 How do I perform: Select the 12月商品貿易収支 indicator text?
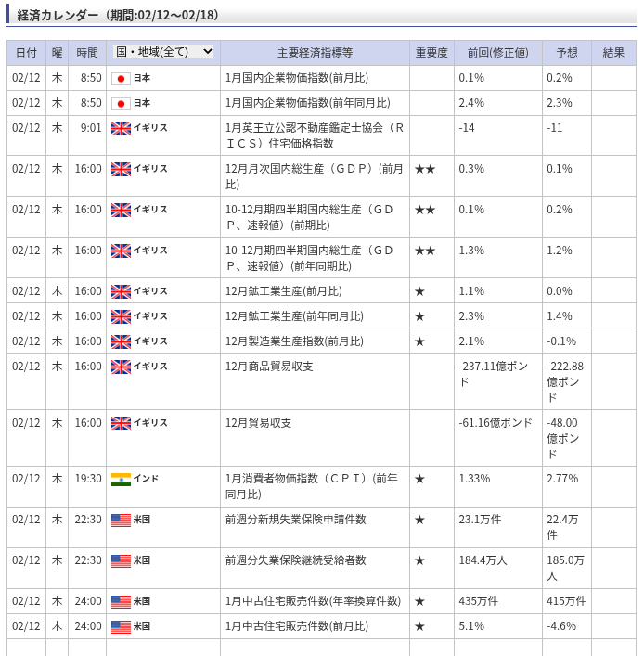pos(269,367)
